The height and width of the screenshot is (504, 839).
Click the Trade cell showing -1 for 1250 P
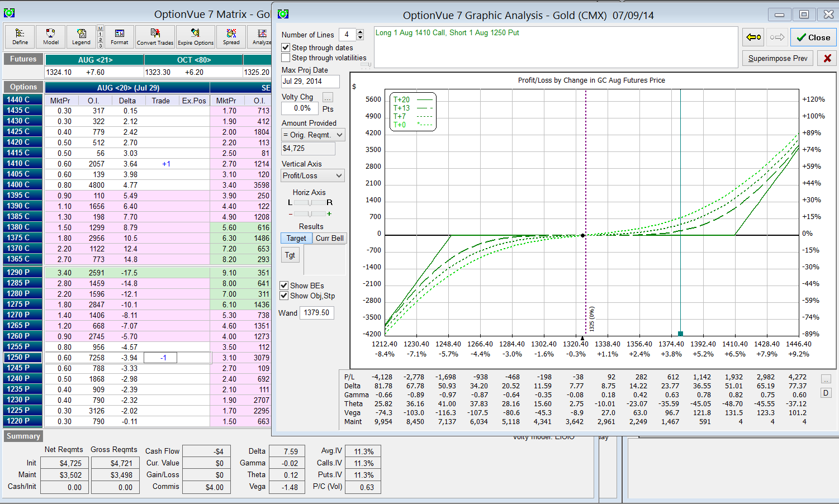coord(160,358)
